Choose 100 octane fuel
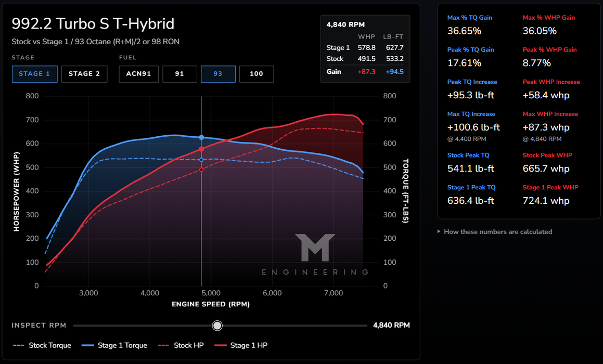Image resolution: width=603 pixels, height=364 pixels. coord(256,74)
